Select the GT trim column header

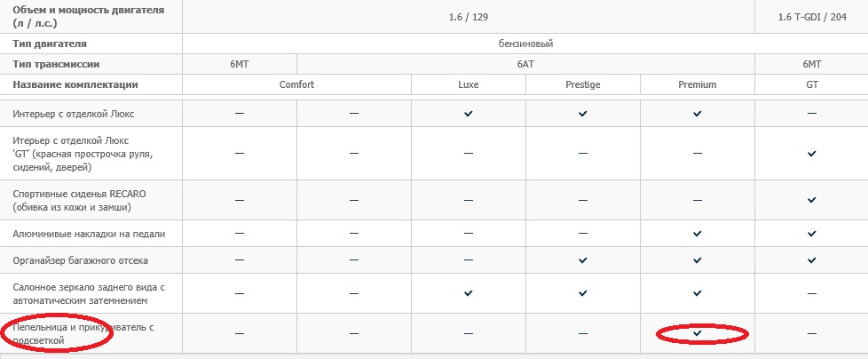click(x=812, y=84)
